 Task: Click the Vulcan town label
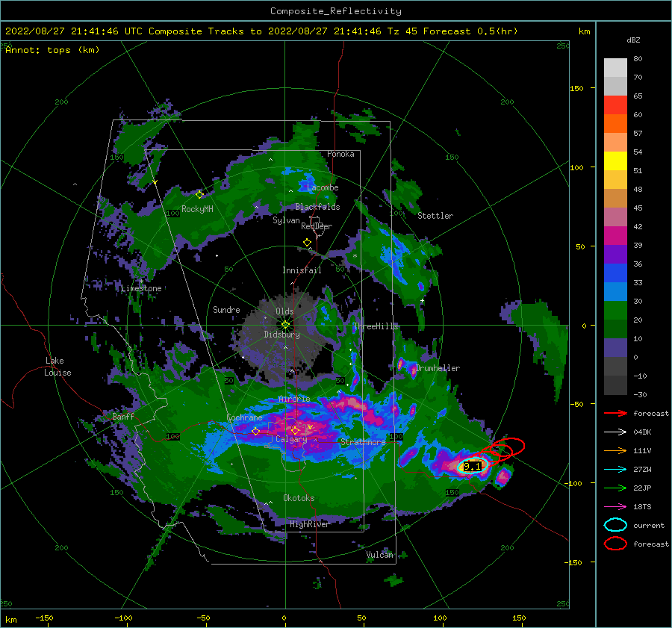[379, 555]
